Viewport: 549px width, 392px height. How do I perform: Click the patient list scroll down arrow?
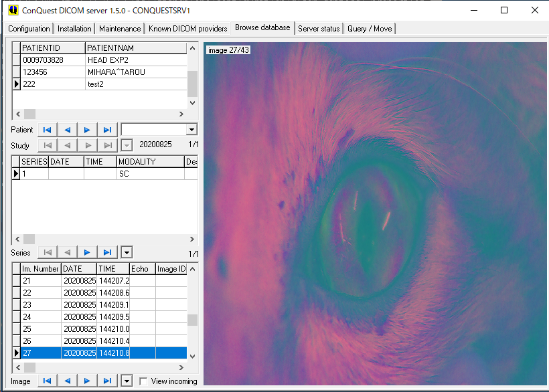tap(192, 103)
